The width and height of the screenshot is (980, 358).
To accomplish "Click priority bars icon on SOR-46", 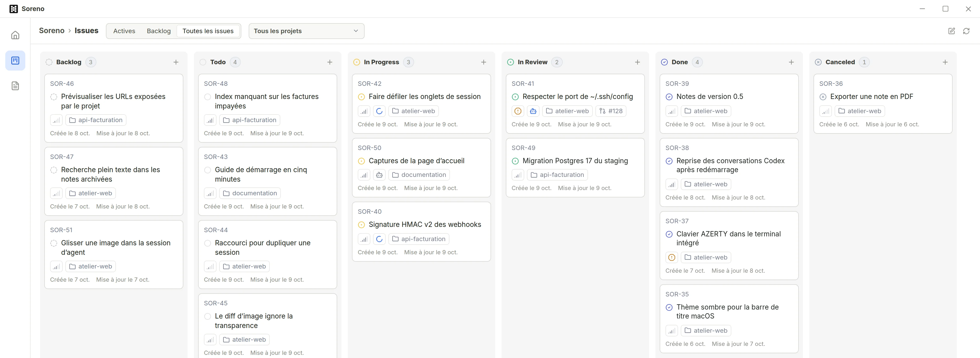I will (56, 120).
